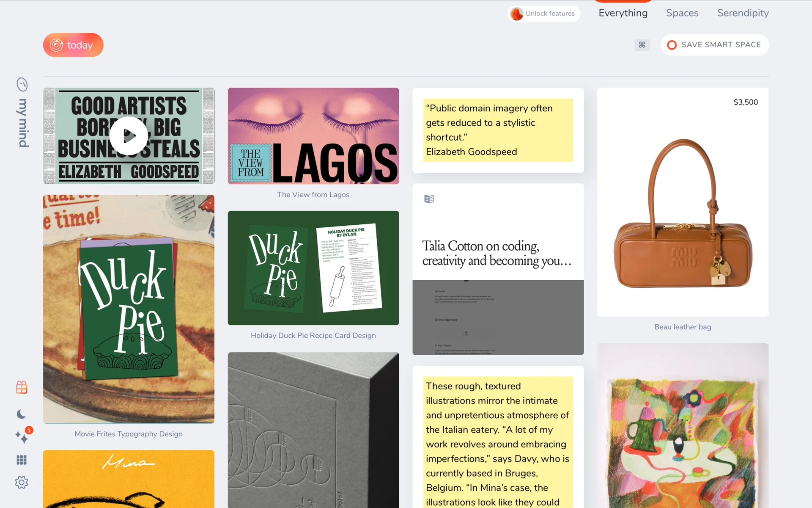This screenshot has width=812, height=508.
Task: Click Save Smart Space button
Action: 714,45
